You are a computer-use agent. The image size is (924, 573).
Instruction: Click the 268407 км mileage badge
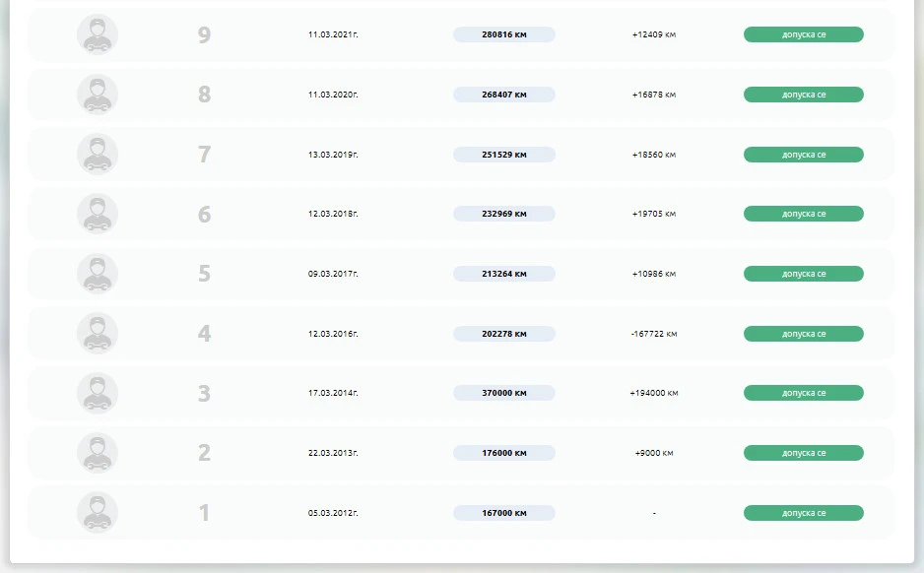click(503, 95)
